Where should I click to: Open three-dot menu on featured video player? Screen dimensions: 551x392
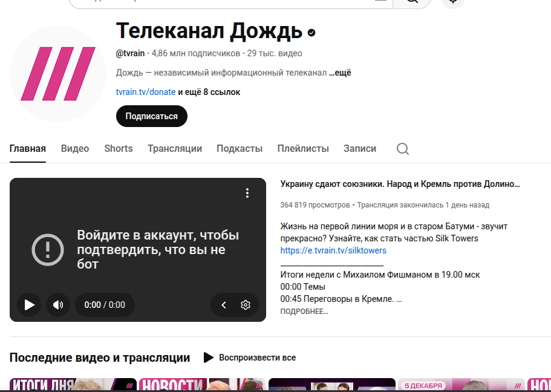pos(247,193)
